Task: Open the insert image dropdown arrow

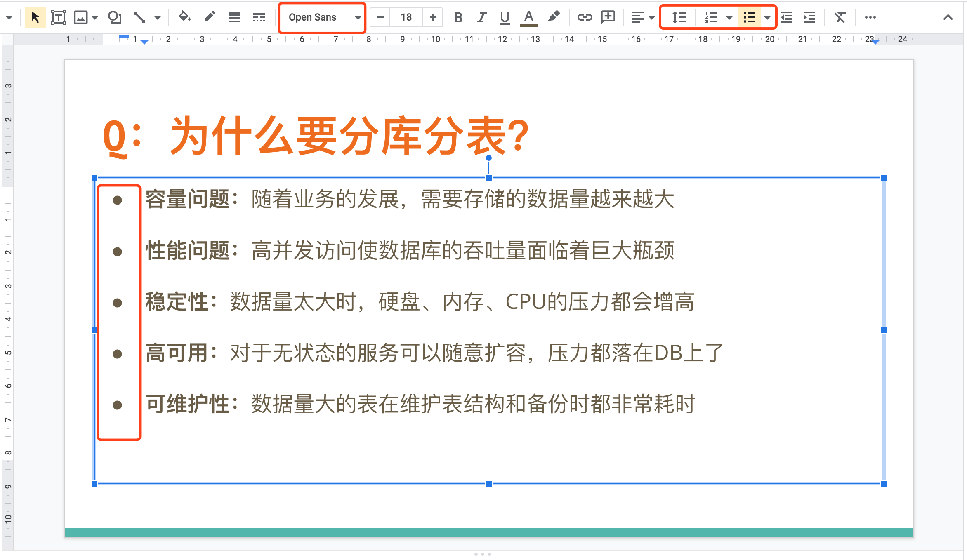Action: pos(95,18)
